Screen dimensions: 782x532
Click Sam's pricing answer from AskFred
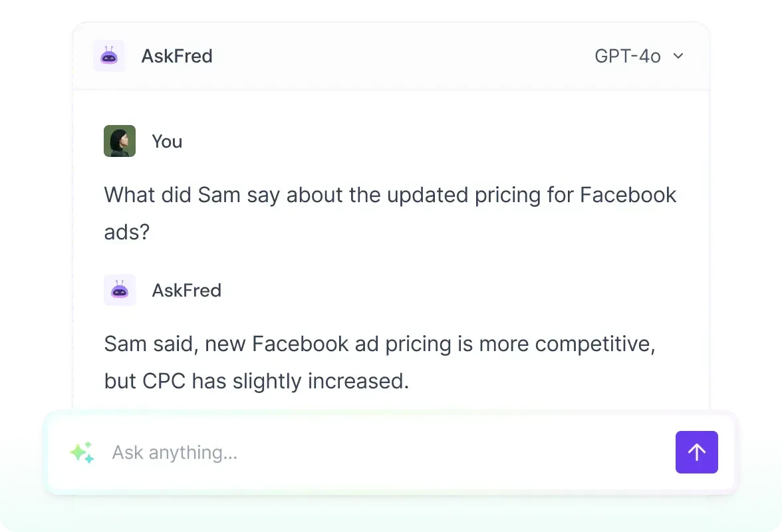[379, 362]
